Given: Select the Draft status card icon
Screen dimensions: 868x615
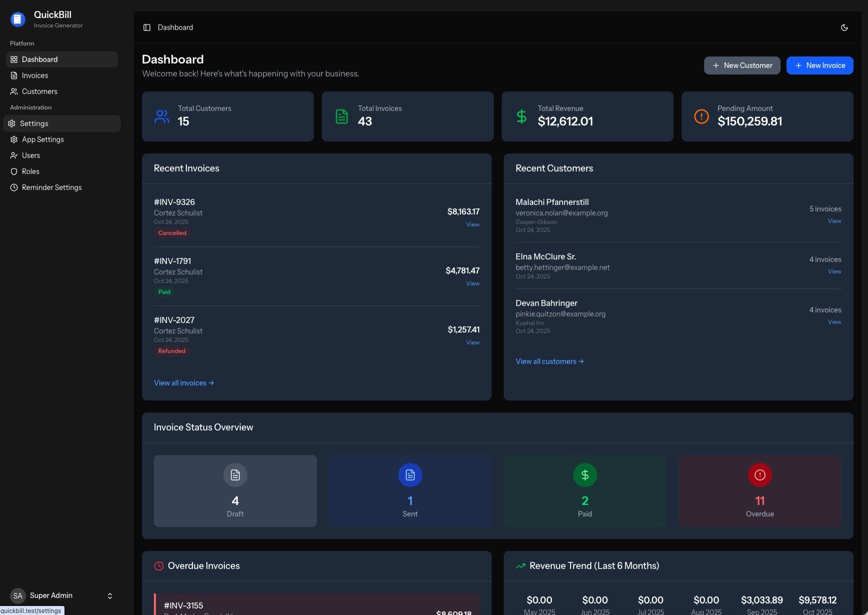Looking at the screenshot, I should click(235, 475).
